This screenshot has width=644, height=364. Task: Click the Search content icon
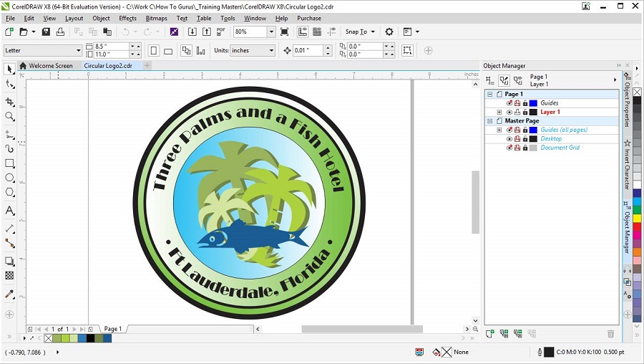[174, 32]
